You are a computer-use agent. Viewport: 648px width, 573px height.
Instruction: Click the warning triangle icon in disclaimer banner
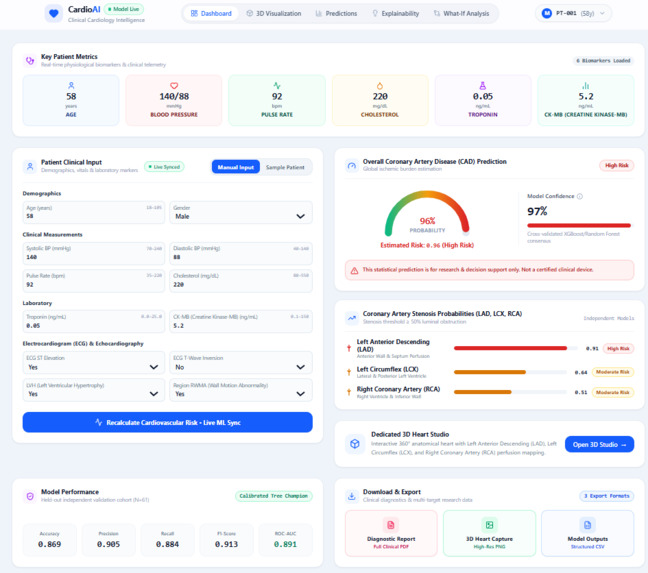pos(355,271)
